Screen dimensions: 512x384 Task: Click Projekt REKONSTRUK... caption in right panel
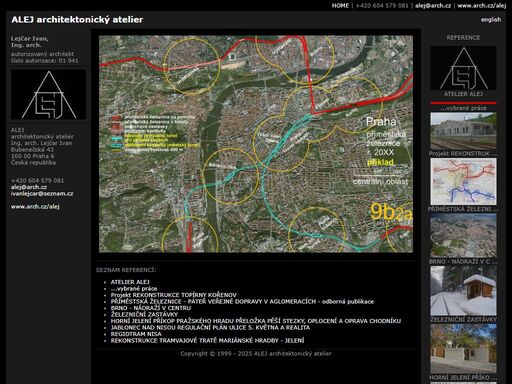[x=463, y=154]
